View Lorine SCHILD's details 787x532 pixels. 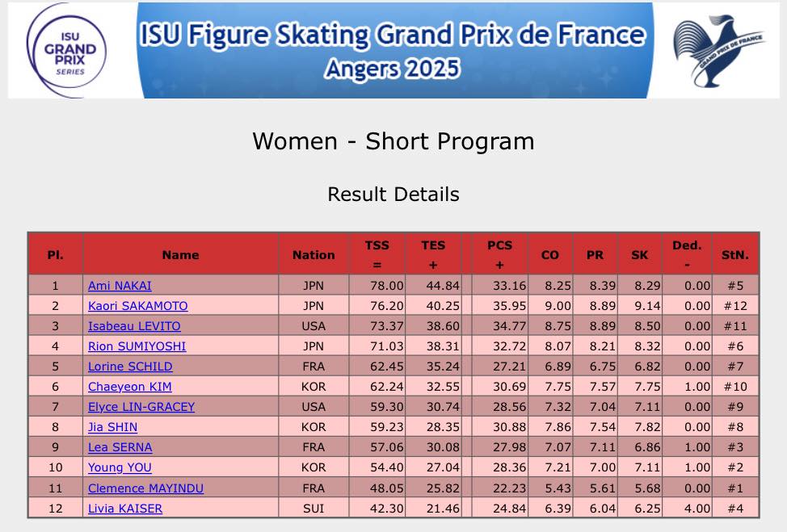(130, 367)
